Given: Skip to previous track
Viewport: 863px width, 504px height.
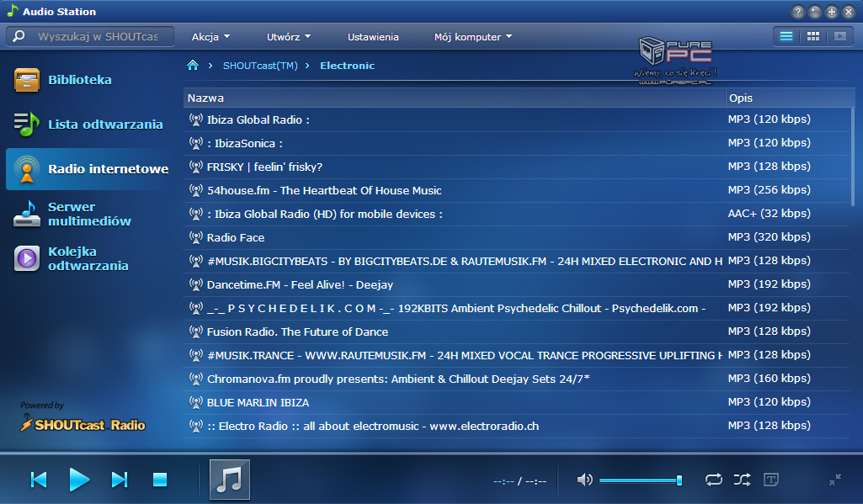Looking at the screenshot, I should pos(39,480).
